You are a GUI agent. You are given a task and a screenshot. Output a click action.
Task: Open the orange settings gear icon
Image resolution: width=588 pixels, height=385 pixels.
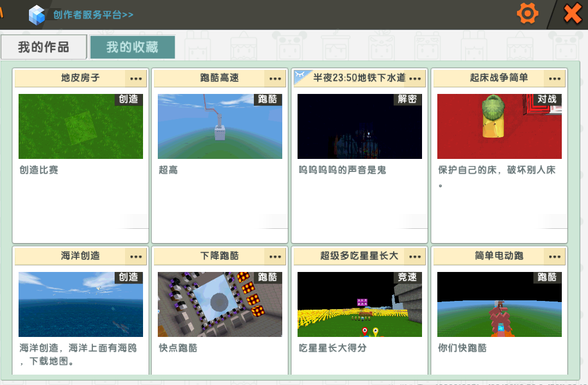click(527, 13)
